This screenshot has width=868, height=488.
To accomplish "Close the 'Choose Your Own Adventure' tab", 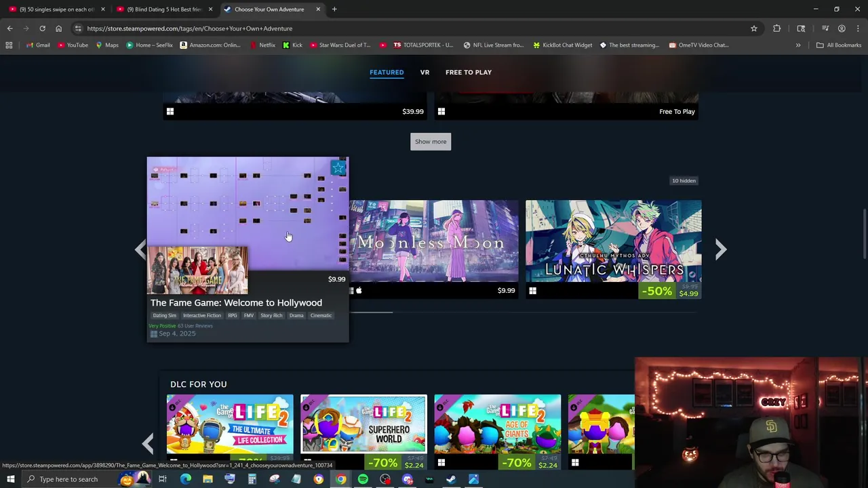I will coord(318,9).
